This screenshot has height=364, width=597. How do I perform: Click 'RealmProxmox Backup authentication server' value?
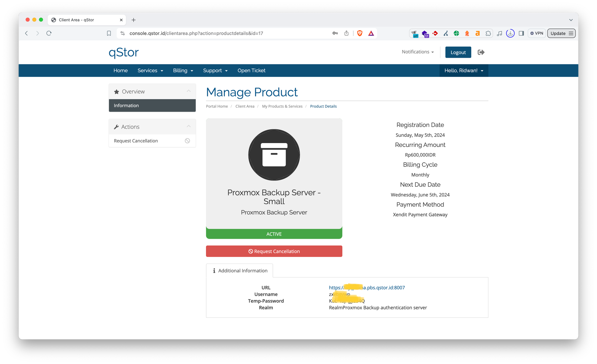pos(378,308)
